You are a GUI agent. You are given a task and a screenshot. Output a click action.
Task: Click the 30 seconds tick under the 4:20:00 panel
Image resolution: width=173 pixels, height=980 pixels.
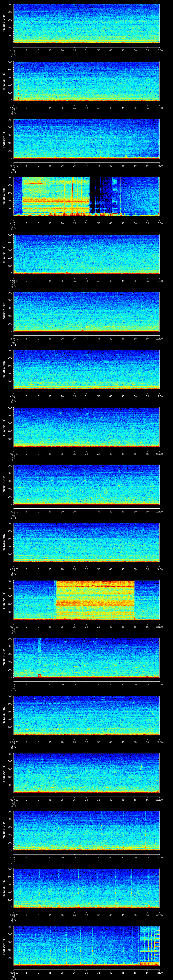pyautogui.click(x=87, y=396)
